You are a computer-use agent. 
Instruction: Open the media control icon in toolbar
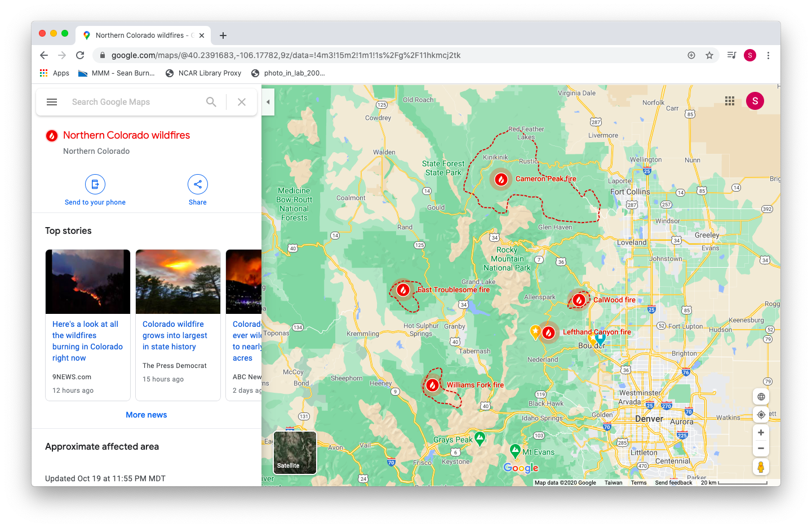[731, 55]
